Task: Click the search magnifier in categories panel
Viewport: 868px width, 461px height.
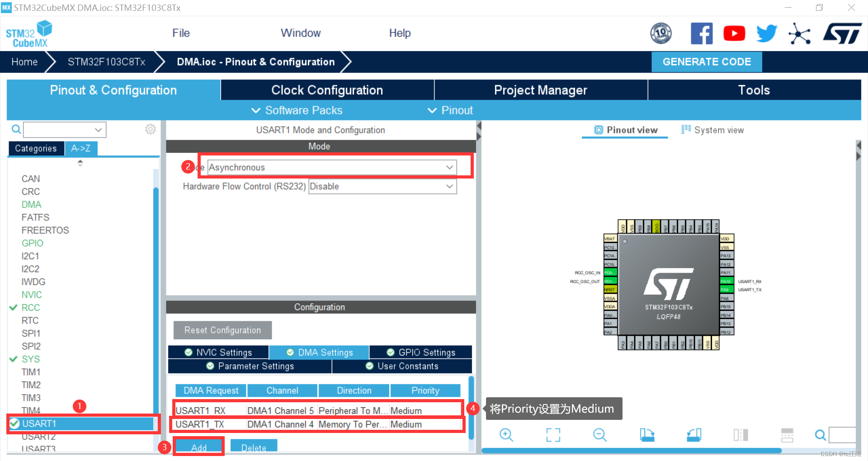Action: (16, 130)
